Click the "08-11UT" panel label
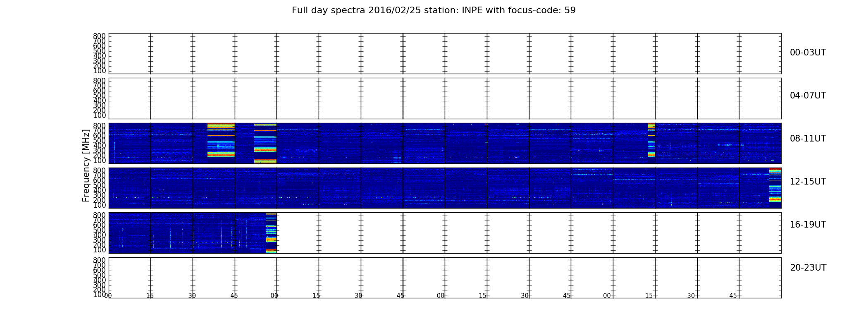Image resolution: width=868 pixels, height=331 pixels. click(x=808, y=139)
